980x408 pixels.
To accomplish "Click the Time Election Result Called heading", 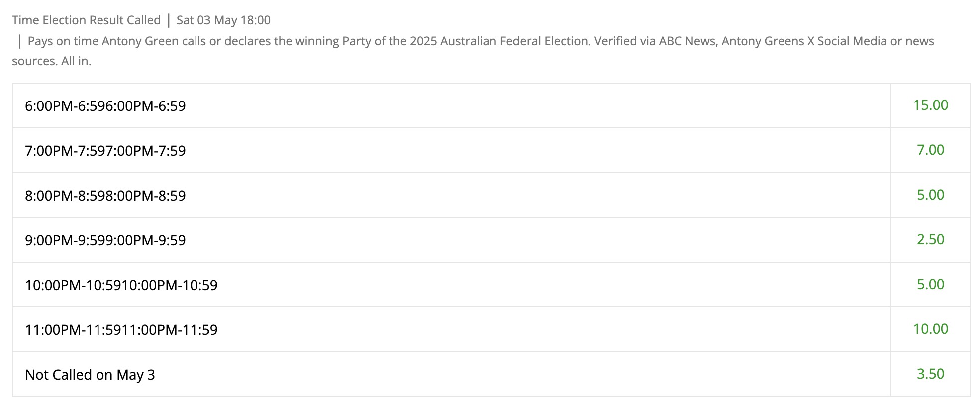I will pos(87,20).
